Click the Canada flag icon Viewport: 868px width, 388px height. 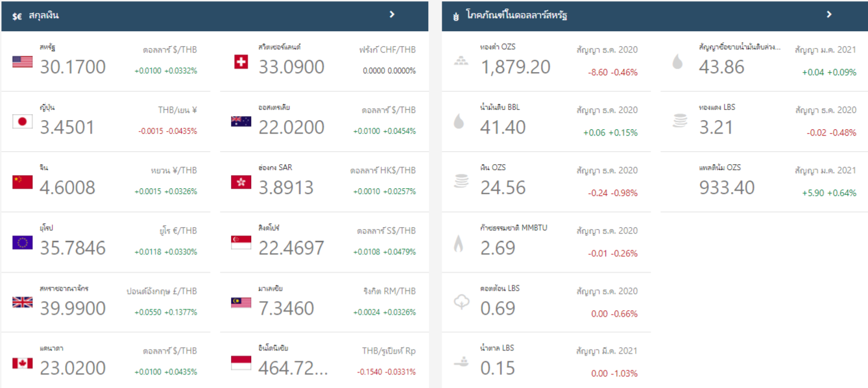[x=22, y=363]
